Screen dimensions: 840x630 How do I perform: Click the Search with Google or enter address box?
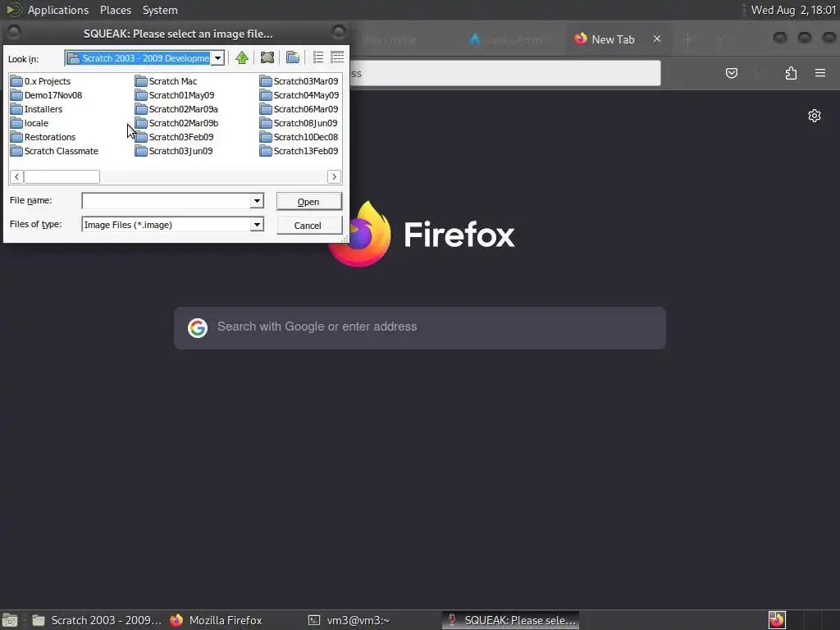(420, 328)
